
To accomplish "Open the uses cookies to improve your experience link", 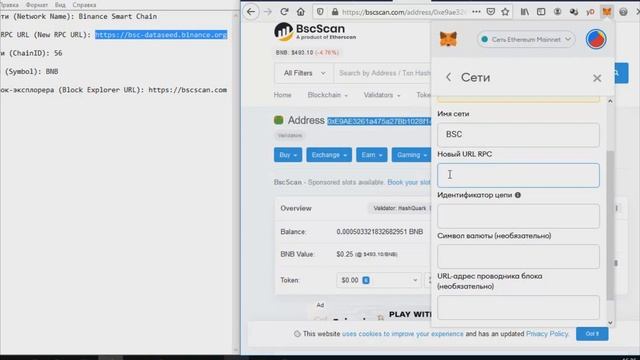I will coord(402,334).
